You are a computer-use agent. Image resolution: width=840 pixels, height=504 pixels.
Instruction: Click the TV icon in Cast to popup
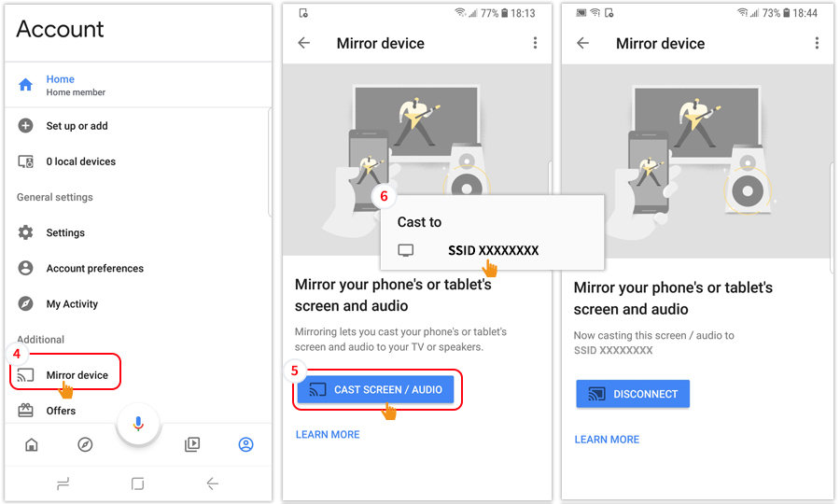pyautogui.click(x=406, y=250)
